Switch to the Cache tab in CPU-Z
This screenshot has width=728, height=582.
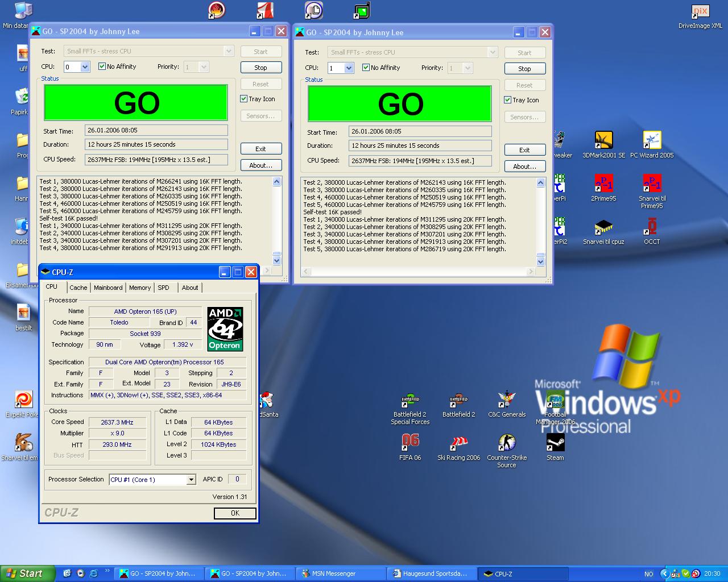[78, 288]
